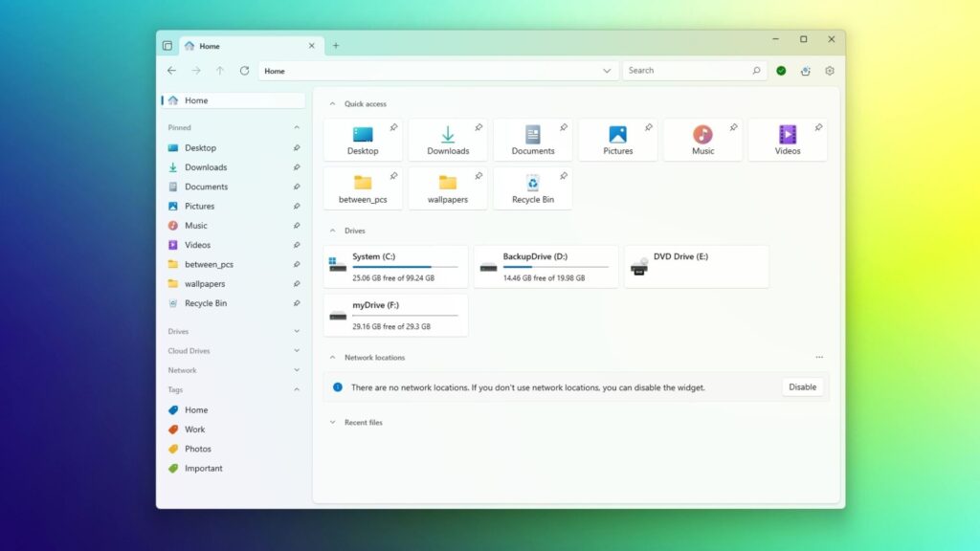980x551 pixels.
Task: Unpin Downloads in the sidebar using its pin
Action: click(x=297, y=167)
